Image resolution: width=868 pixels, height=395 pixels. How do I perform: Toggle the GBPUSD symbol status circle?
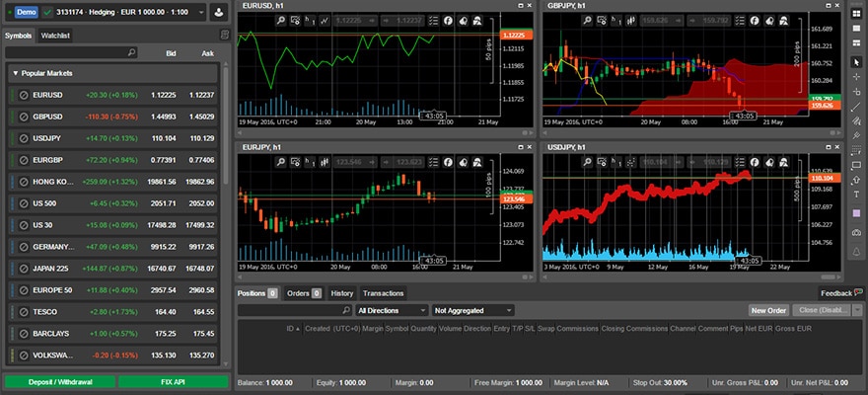click(x=24, y=117)
